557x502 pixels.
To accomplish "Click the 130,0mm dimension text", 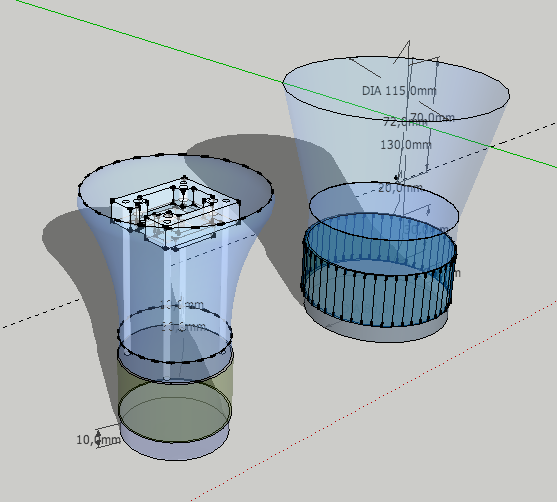I will 406,145.
